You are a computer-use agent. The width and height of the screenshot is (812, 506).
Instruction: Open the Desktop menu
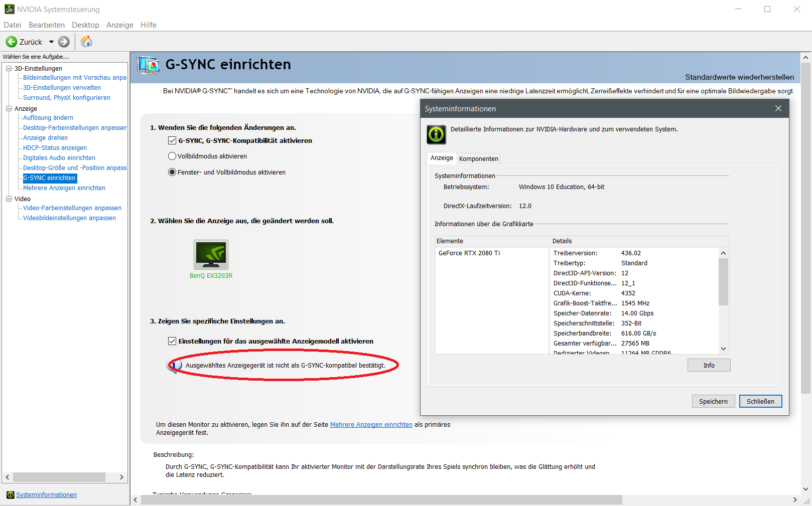pos(85,25)
